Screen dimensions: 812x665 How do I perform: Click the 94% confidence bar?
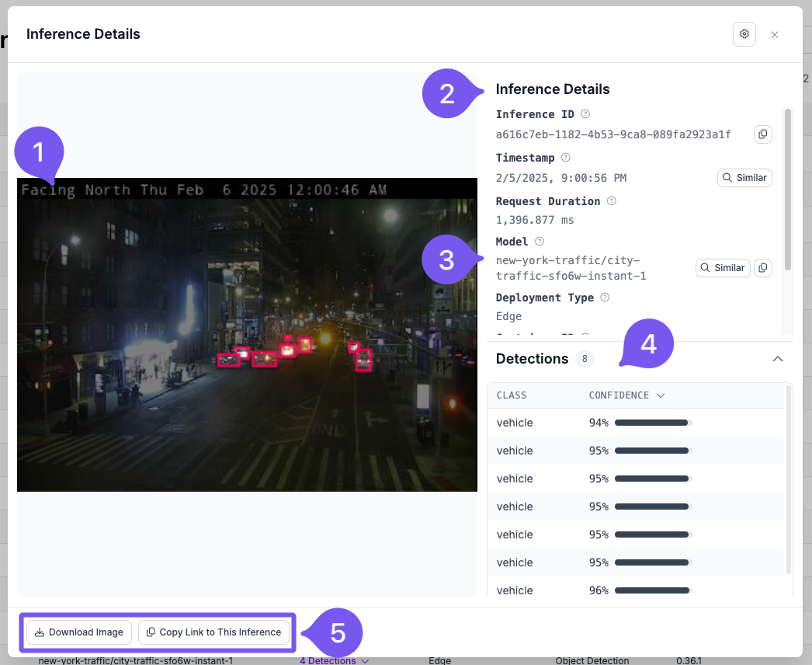(x=652, y=423)
